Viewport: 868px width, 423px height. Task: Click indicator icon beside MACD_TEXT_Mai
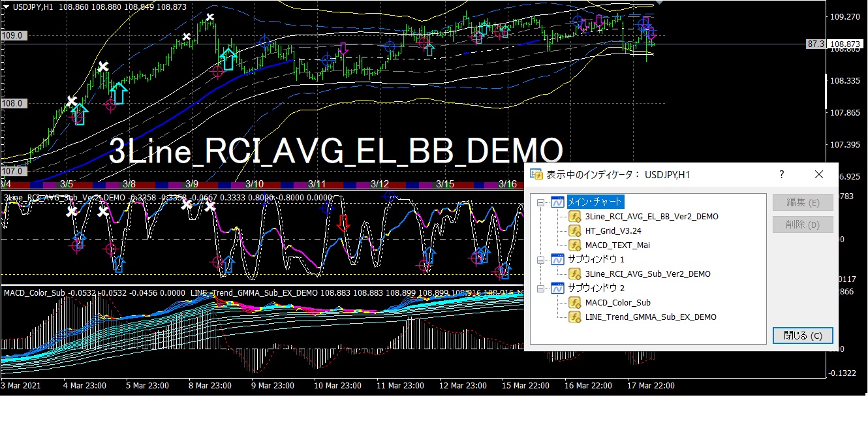(x=575, y=245)
